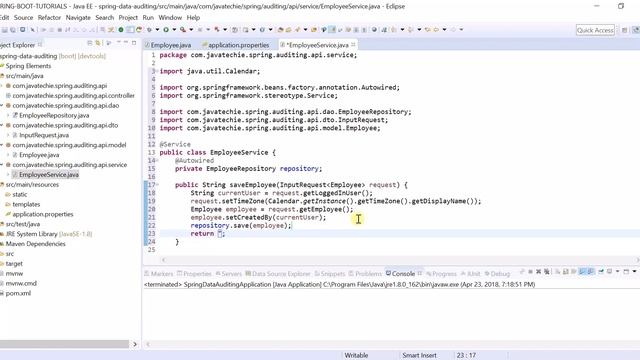Screen dimensions: 640x360
Task: Collapse the saveEmployee method fold at line 17
Action: tap(158, 185)
